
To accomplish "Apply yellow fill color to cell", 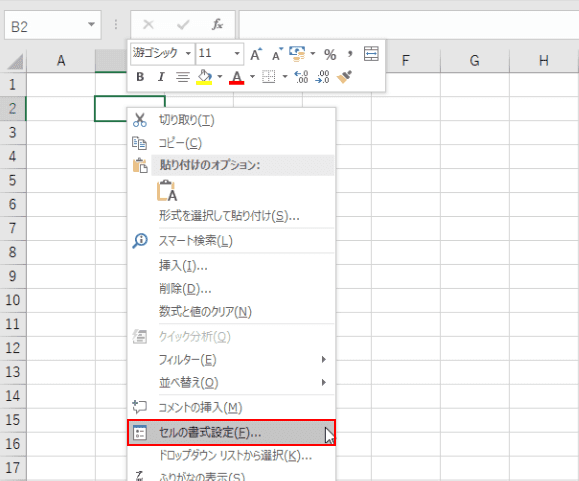I will [x=204, y=77].
